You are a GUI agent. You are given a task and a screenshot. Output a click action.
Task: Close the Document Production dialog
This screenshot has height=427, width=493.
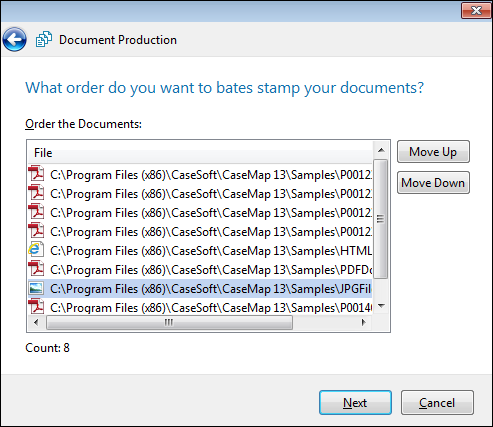click(x=476, y=11)
